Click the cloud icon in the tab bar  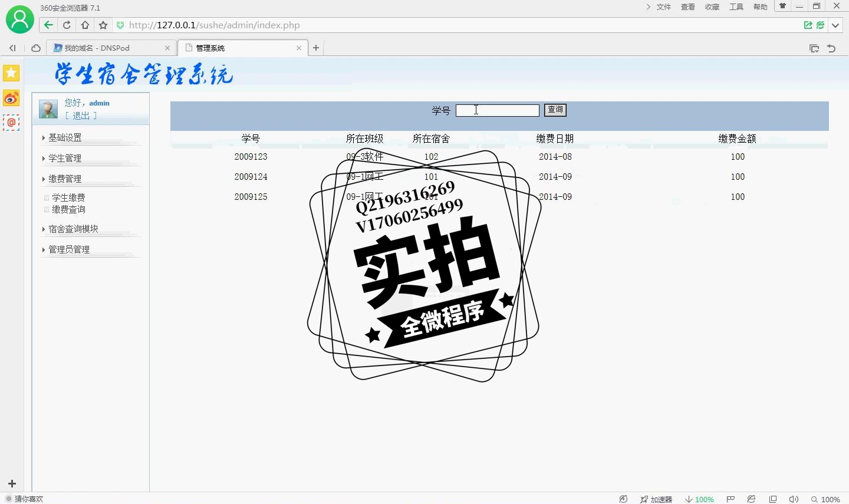tap(36, 48)
